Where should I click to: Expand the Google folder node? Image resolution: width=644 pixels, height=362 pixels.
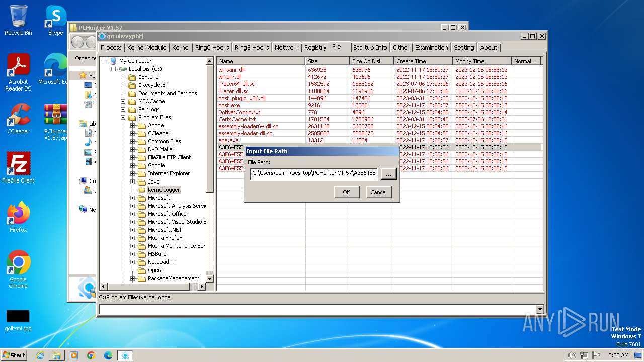coord(133,165)
